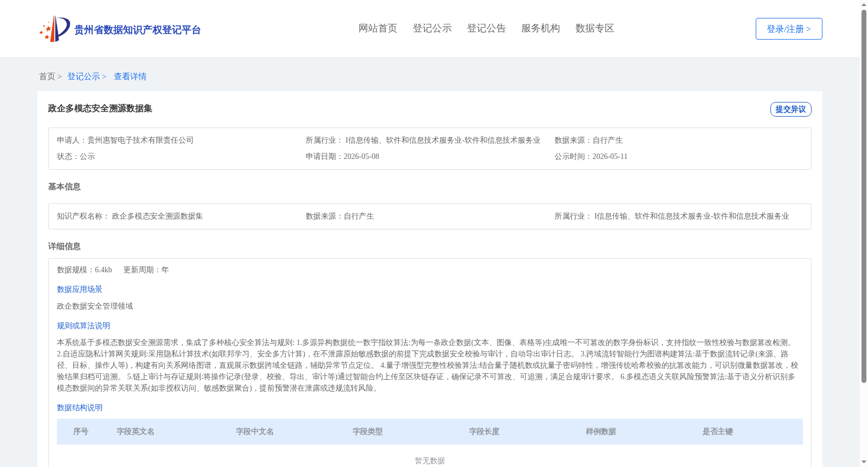Click 申请日期:2026-05-08 text
The image size is (868, 467).
tap(342, 156)
